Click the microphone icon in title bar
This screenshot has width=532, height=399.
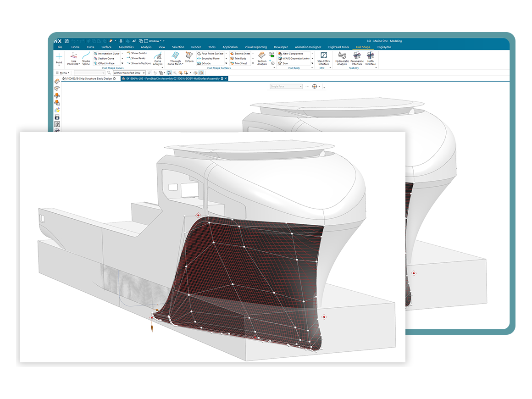click(x=121, y=41)
